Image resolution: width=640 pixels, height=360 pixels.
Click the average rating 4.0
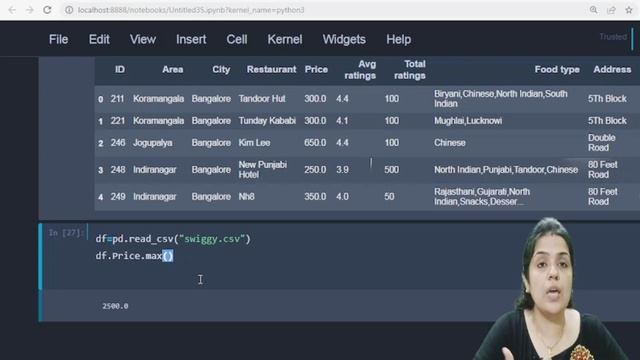point(342,197)
